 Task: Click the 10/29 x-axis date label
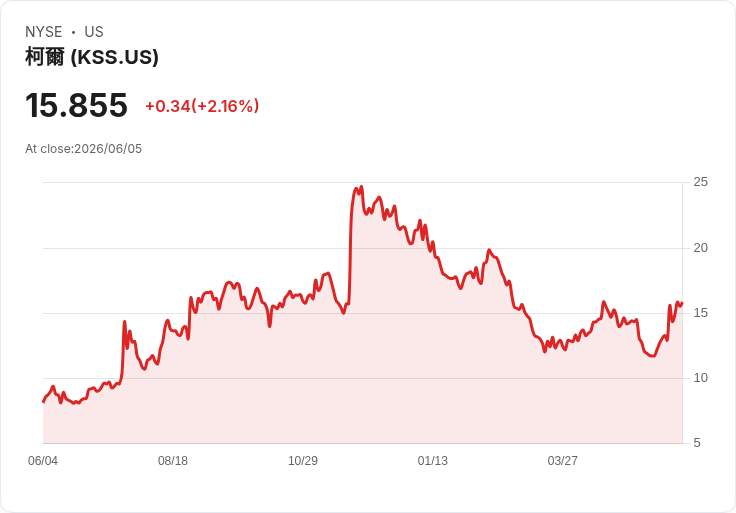[x=303, y=460]
